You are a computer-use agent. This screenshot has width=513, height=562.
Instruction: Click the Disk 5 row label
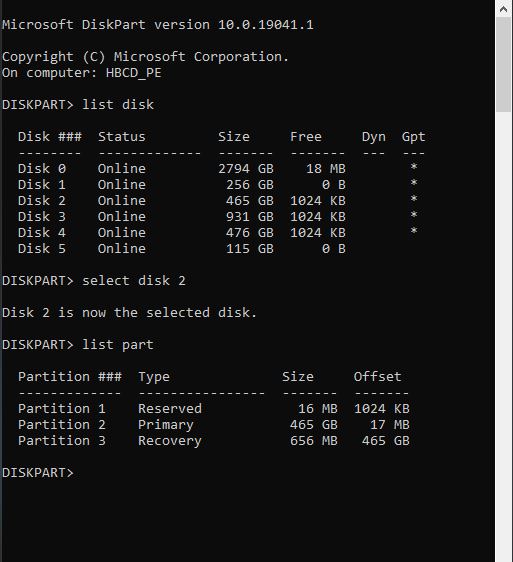[x=42, y=249]
